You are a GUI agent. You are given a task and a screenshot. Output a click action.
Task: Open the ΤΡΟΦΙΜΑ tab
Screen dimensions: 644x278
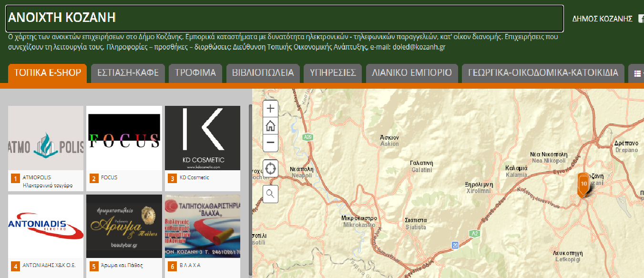(195, 73)
